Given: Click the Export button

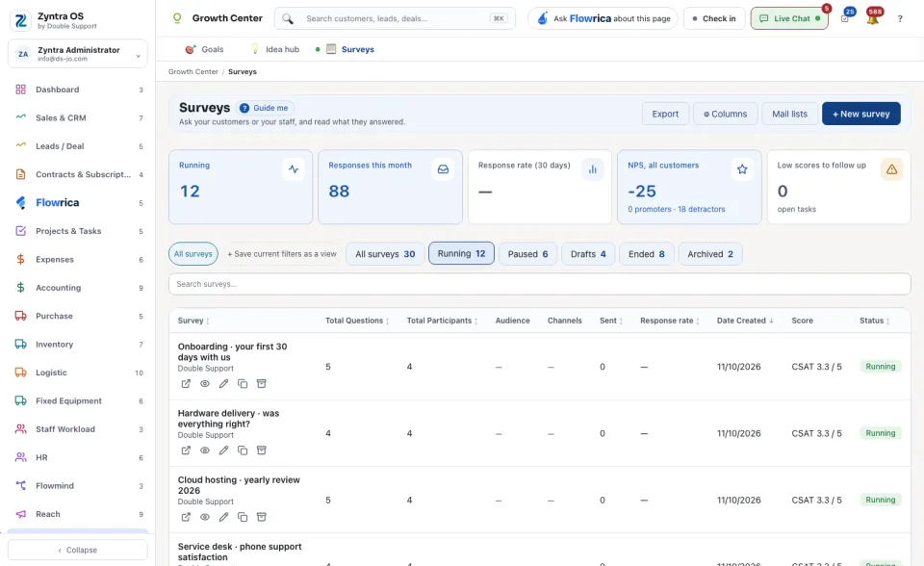Looking at the screenshot, I should [x=665, y=114].
